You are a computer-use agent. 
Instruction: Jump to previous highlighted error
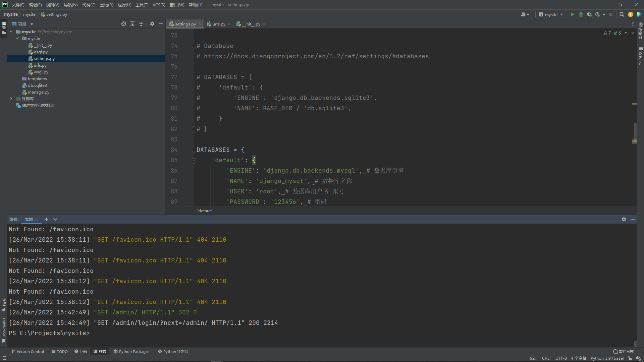626,33
